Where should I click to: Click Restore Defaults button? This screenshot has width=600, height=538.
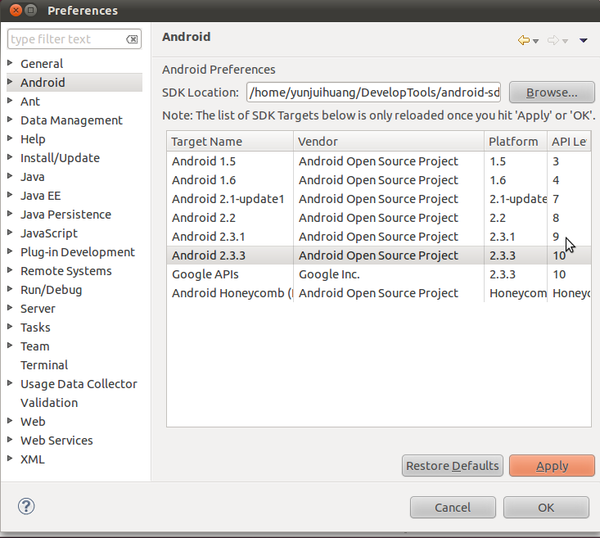coord(452,466)
